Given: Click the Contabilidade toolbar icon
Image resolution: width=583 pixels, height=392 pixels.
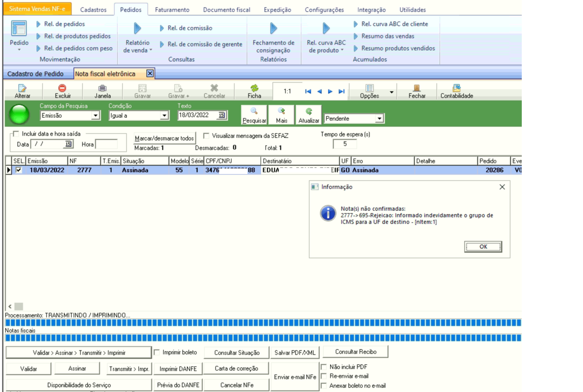Looking at the screenshot, I should pyautogui.click(x=456, y=88).
